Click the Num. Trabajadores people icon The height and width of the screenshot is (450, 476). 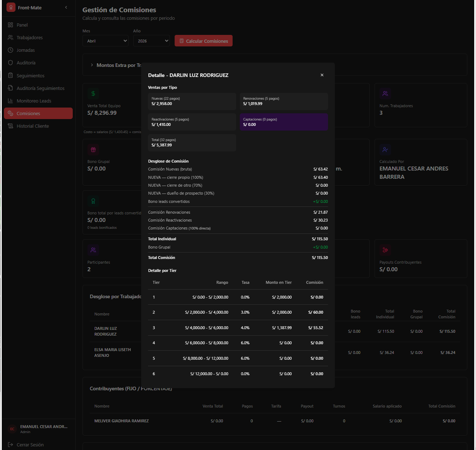coord(385,94)
